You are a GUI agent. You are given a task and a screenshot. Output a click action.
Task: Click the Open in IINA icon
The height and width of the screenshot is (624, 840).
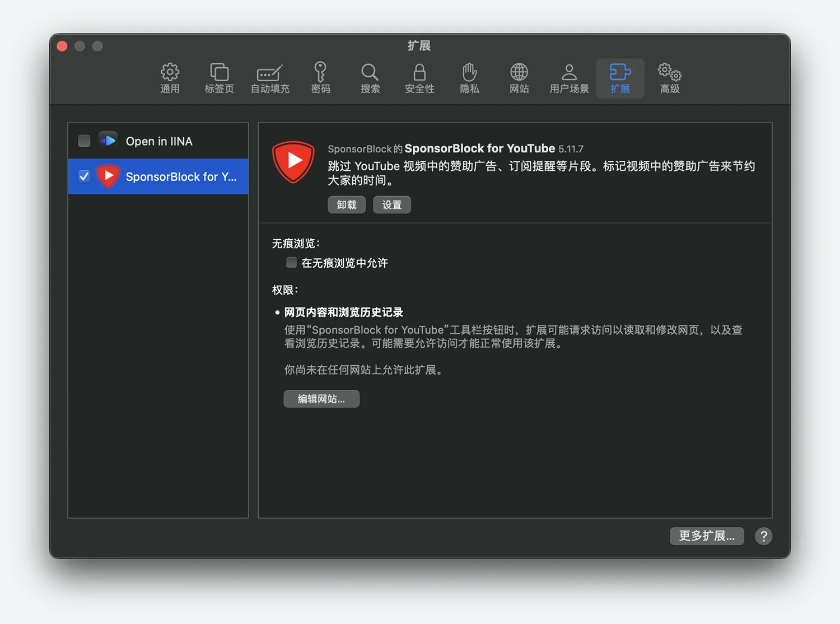pyautogui.click(x=108, y=141)
